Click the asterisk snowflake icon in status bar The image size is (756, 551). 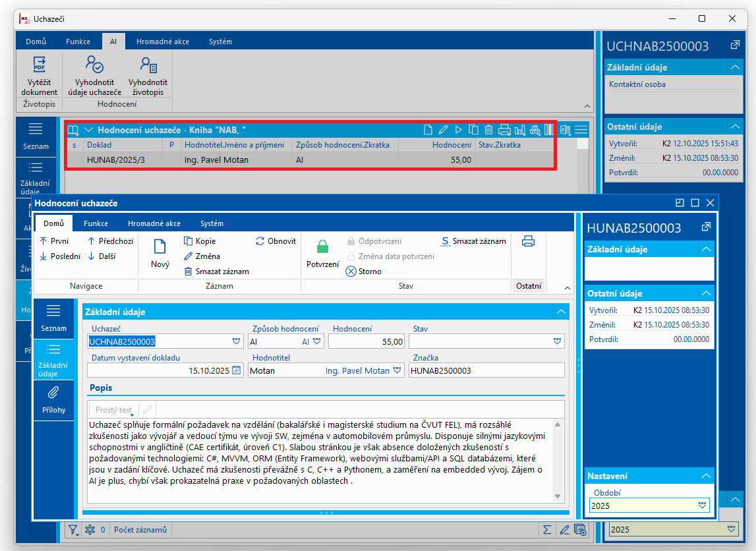point(90,530)
